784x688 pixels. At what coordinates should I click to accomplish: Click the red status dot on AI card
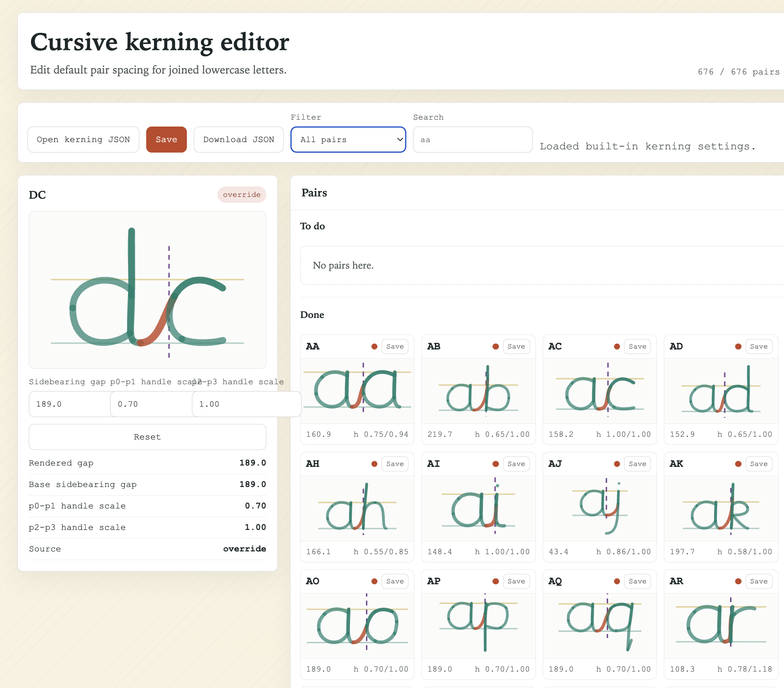[x=496, y=464]
